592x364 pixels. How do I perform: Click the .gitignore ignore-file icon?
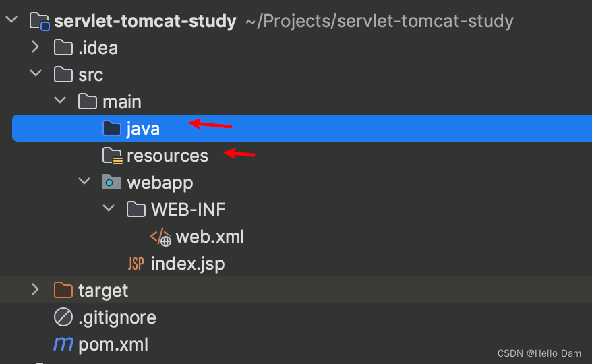point(63,317)
